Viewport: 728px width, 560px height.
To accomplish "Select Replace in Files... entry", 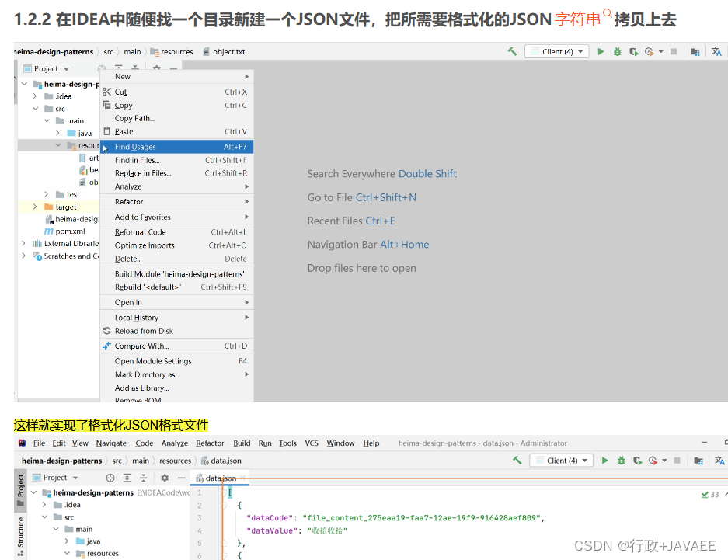I will 177,173.
